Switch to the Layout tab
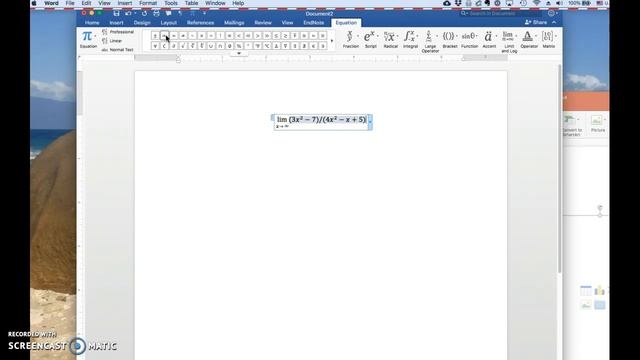Screen dimensions: 640x360 coord(169,23)
